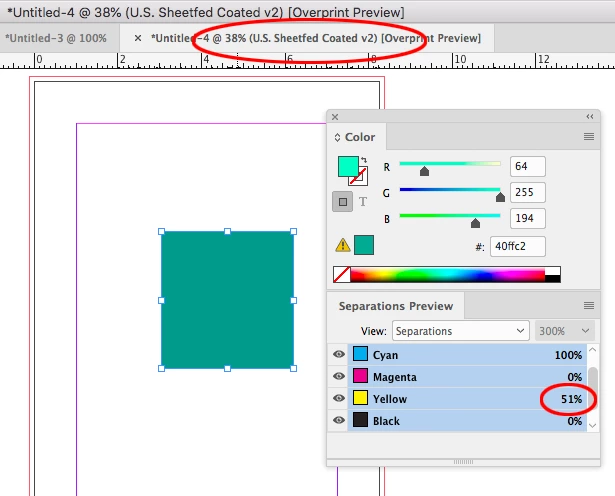Pick black at the end of spectrum bar
The width and height of the screenshot is (615, 496).
(x=553, y=278)
